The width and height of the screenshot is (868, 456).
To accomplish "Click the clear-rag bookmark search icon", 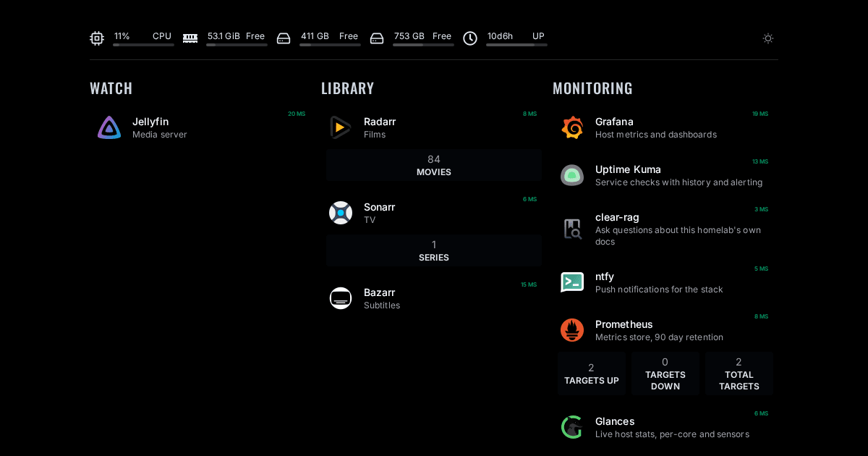I will point(572,229).
